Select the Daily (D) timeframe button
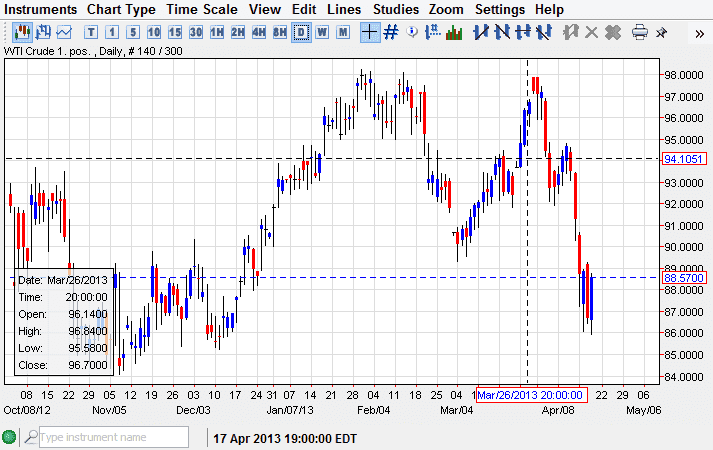 301,32
